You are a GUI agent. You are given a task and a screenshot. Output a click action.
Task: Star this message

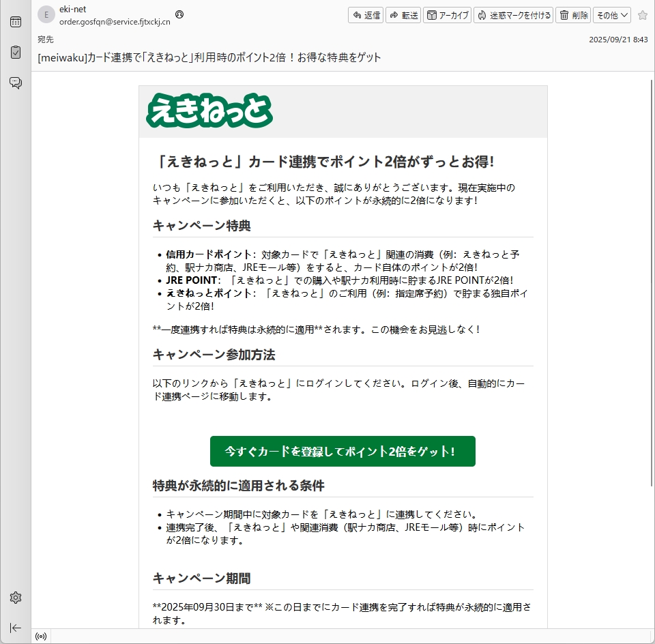(642, 15)
